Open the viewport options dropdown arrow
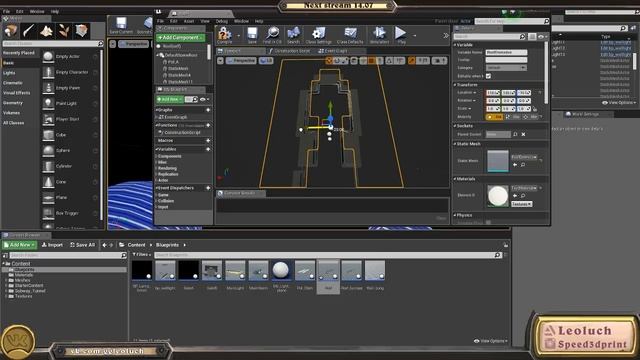640x360 pixels. [220, 61]
